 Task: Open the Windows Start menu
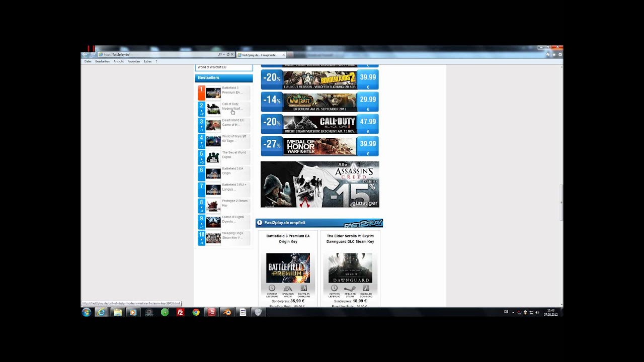(86, 312)
